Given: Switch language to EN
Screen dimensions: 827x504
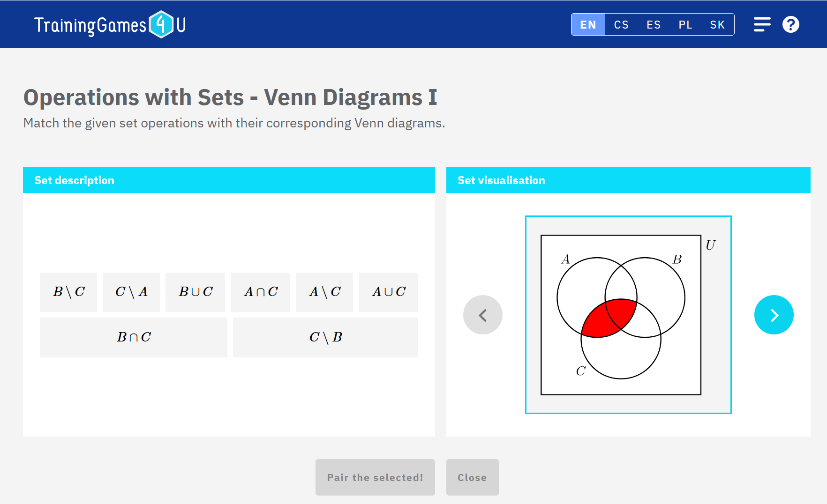Looking at the screenshot, I should [x=588, y=24].
